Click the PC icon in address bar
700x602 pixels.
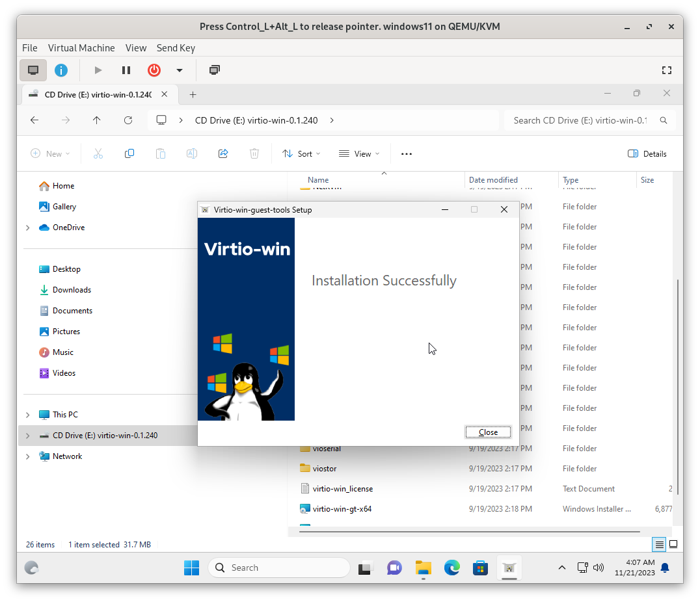click(161, 120)
